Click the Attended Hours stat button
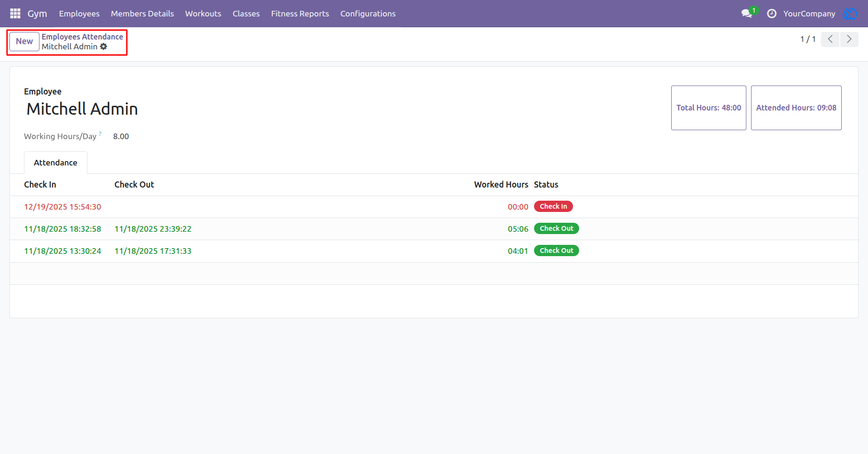Screen dimensions: 868x454 796,108
